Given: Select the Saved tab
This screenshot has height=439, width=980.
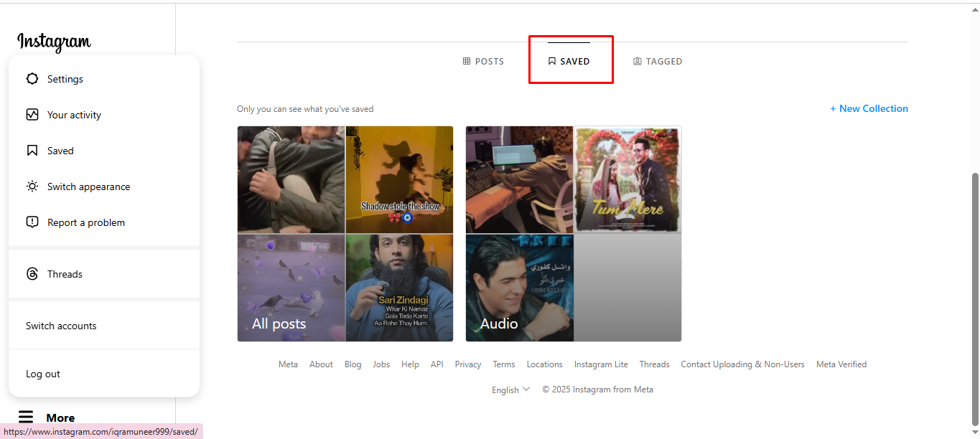Looking at the screenshot, I should 569,62.
